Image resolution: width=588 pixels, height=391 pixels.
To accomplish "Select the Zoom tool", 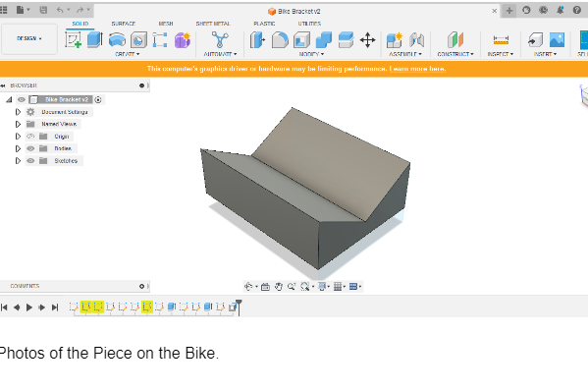I will [292, 287].
